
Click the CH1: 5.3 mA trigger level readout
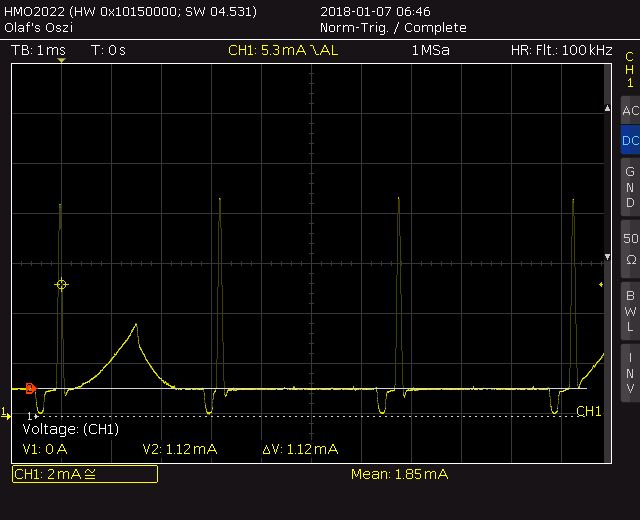point(283,50)
